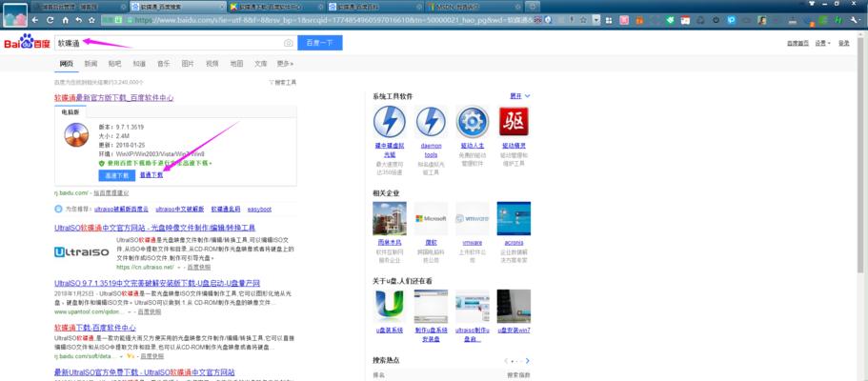Image resolution: width=868 pixels, height=381 pixels.
Task: Reload the page with the refresh icon
Action: coord(50,20)
